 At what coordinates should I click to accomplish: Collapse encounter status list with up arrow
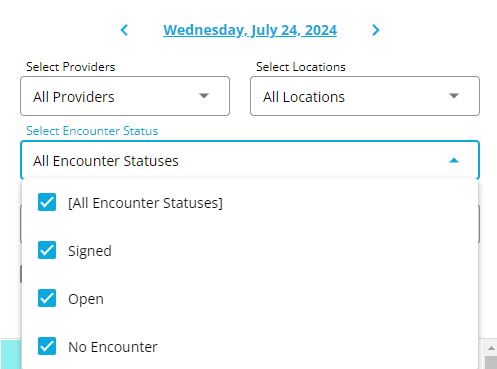tap(454, 161)
